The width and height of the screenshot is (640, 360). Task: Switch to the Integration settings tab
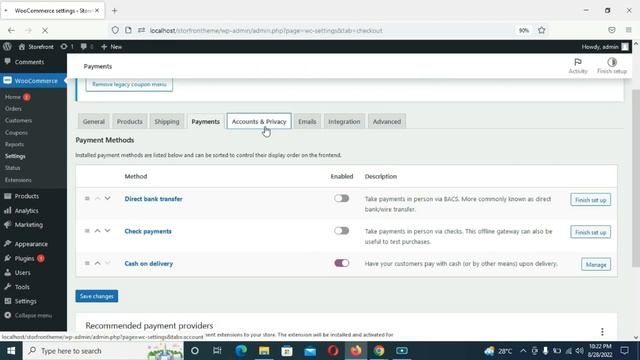[344, 122]
